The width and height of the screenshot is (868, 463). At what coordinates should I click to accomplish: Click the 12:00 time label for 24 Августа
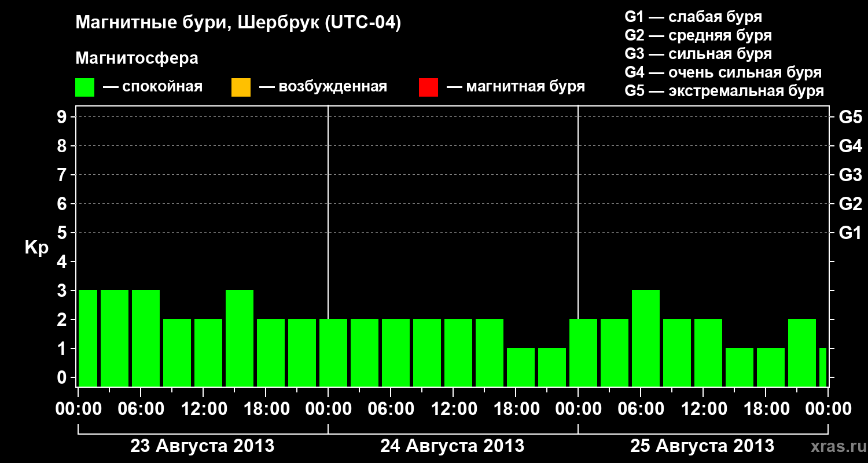[453, 409]
